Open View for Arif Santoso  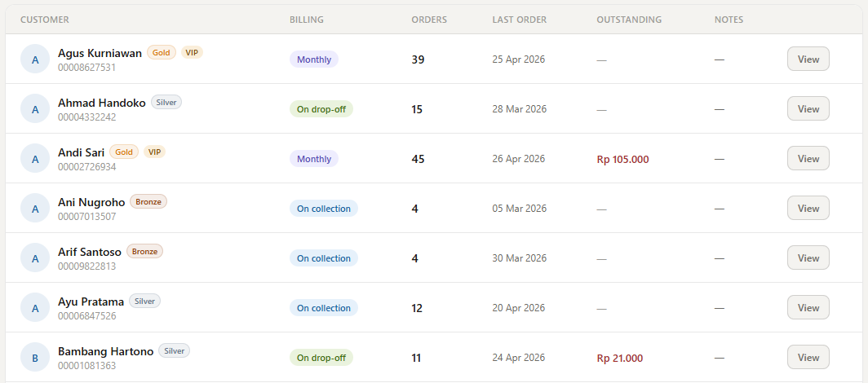click(808, 258)
